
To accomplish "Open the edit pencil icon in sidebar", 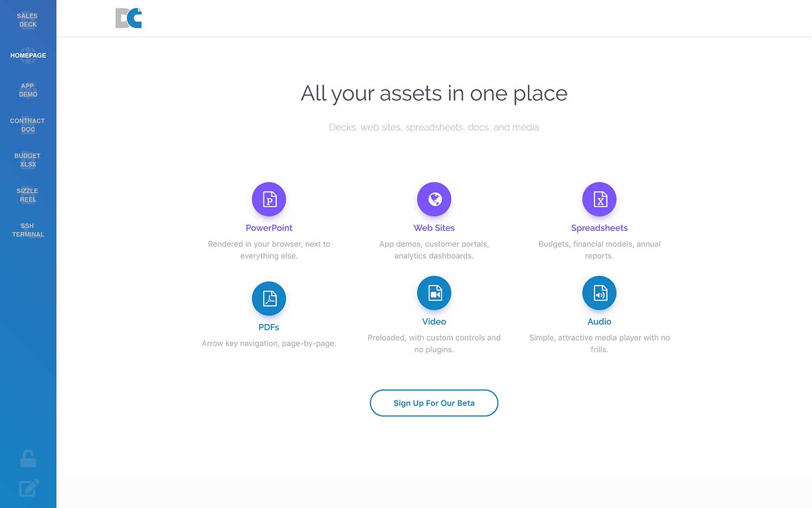I will [29, 487].
